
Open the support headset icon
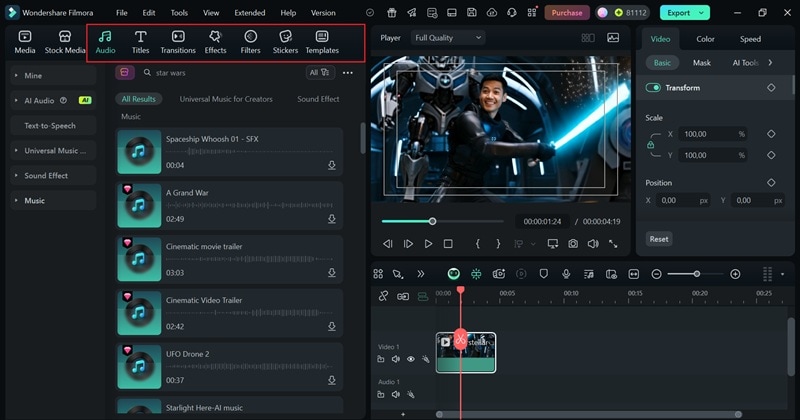(x=512, y=13)
